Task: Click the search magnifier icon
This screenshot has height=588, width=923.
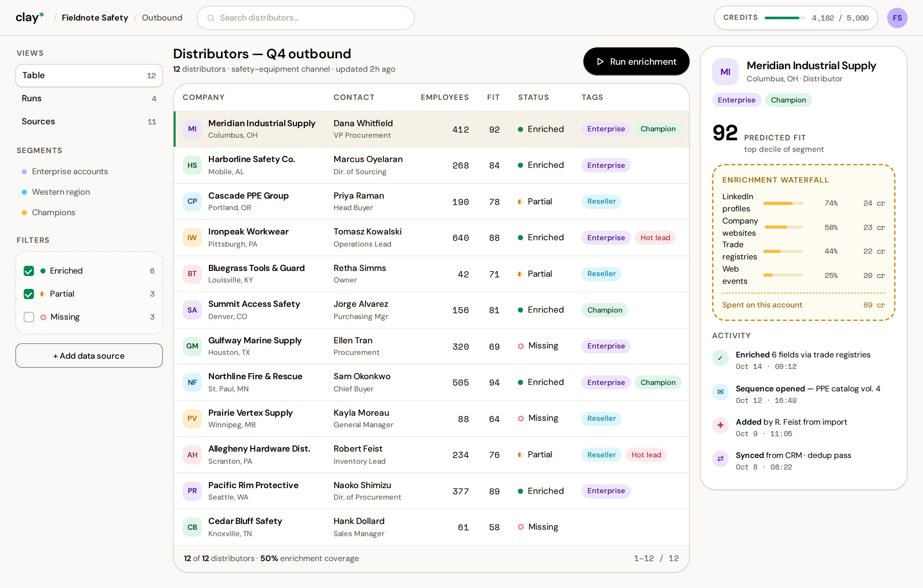Action: [211, 18]
